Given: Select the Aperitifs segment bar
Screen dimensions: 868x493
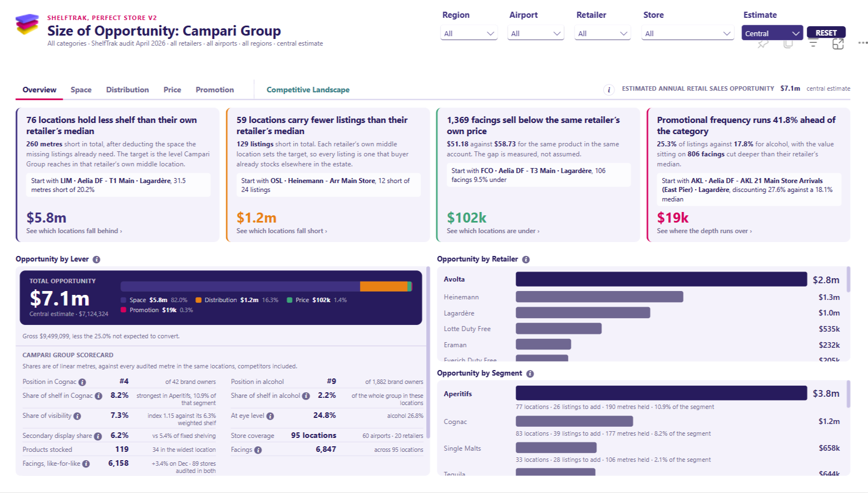Looking at the screenshot, I should coord(661,393).
